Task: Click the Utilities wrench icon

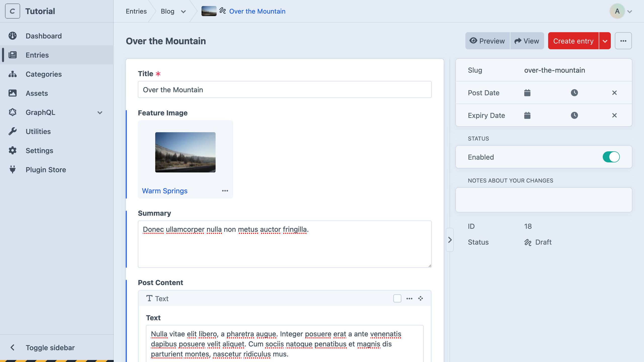Action: pos(13,131)
